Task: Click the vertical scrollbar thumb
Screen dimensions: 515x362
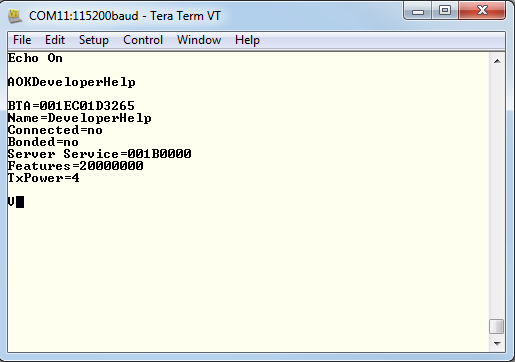Action: [497, 326]
